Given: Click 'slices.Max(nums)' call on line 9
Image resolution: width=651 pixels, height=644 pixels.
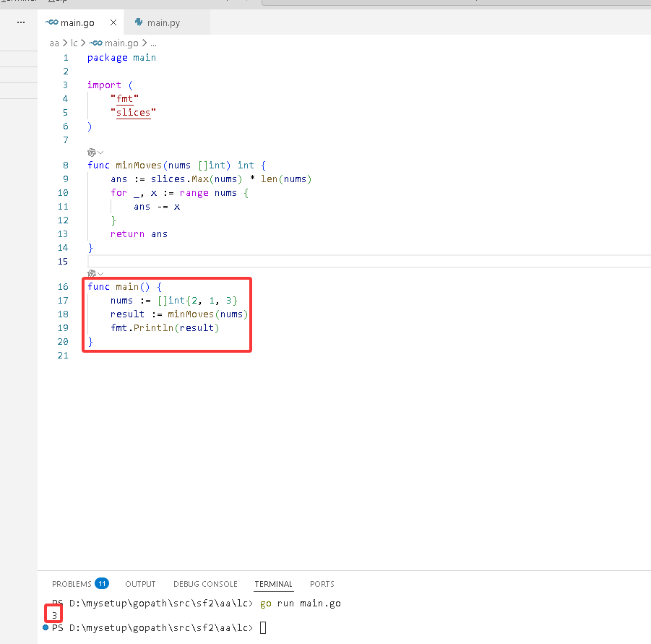Looking at the screenshot, I should [197, 179].
